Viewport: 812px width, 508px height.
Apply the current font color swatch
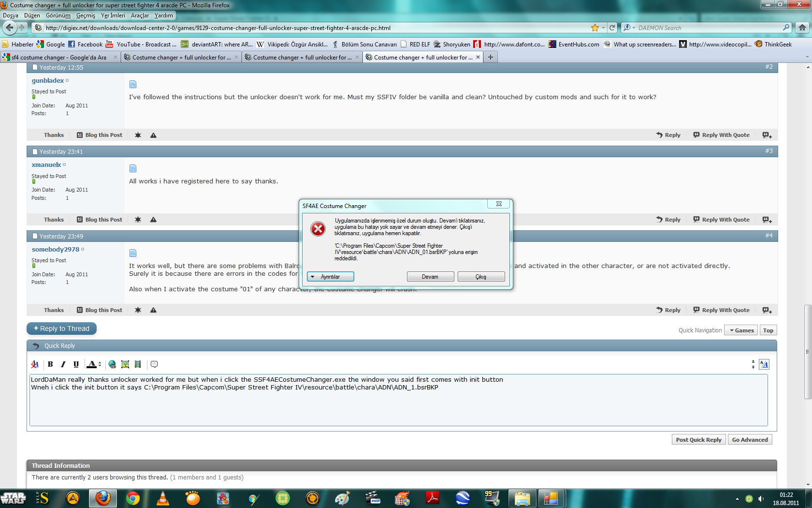(x=91, y=364)
